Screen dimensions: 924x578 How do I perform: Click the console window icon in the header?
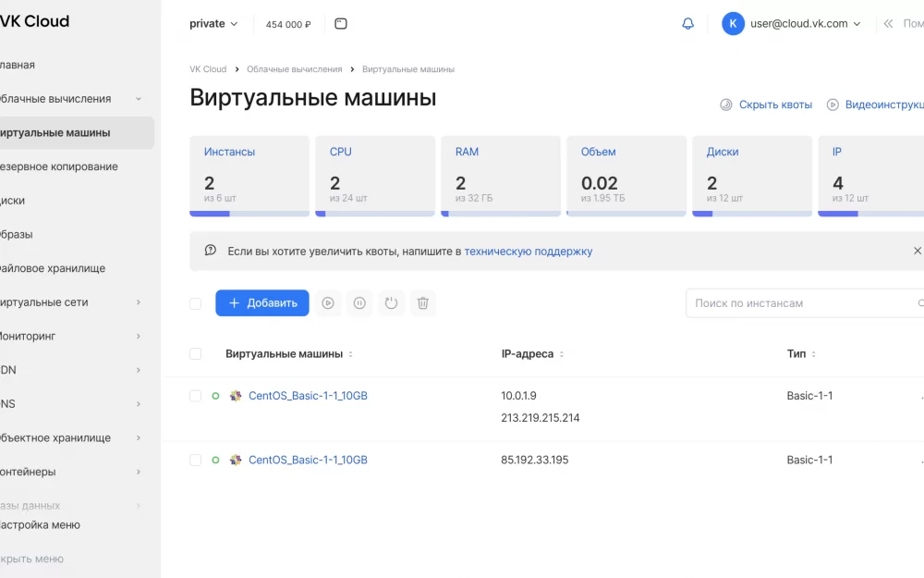tap(340, 24)
